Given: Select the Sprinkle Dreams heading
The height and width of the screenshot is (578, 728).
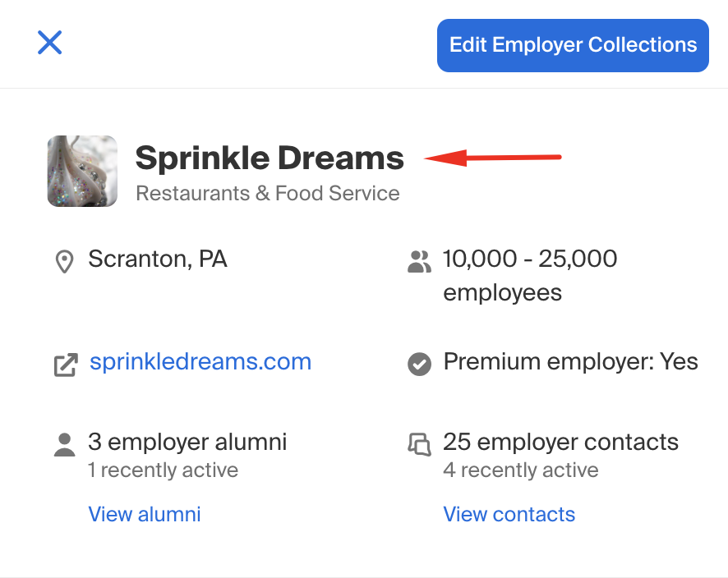Looking at the screenshot, I should 270,158.
